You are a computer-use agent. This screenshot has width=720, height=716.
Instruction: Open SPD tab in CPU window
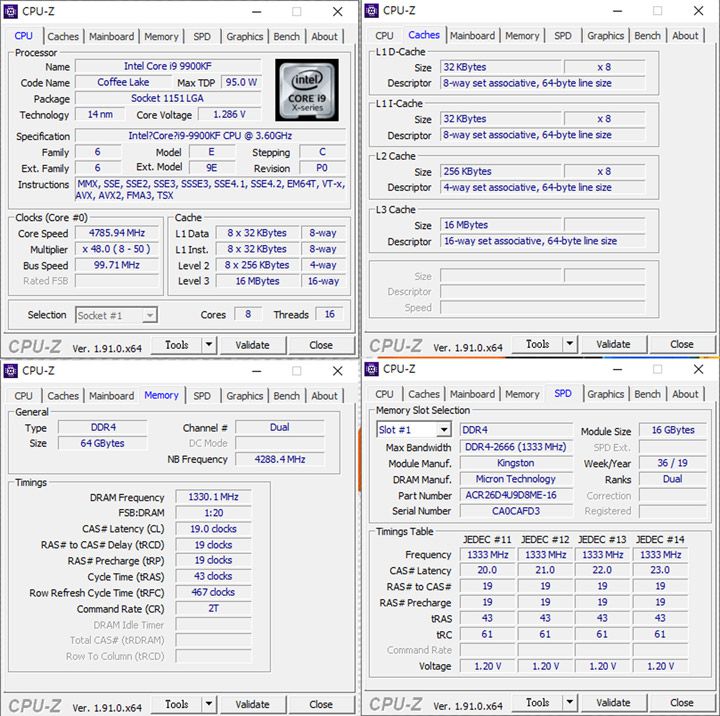[x=202, y=36]
